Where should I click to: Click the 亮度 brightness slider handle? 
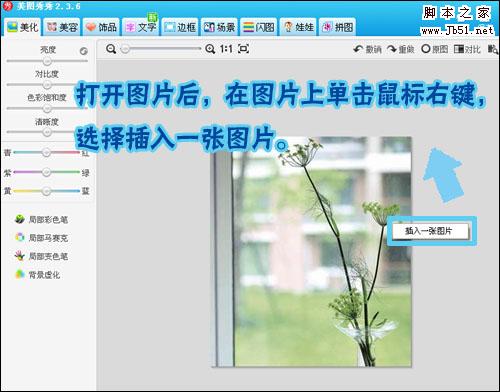point(47,61)
